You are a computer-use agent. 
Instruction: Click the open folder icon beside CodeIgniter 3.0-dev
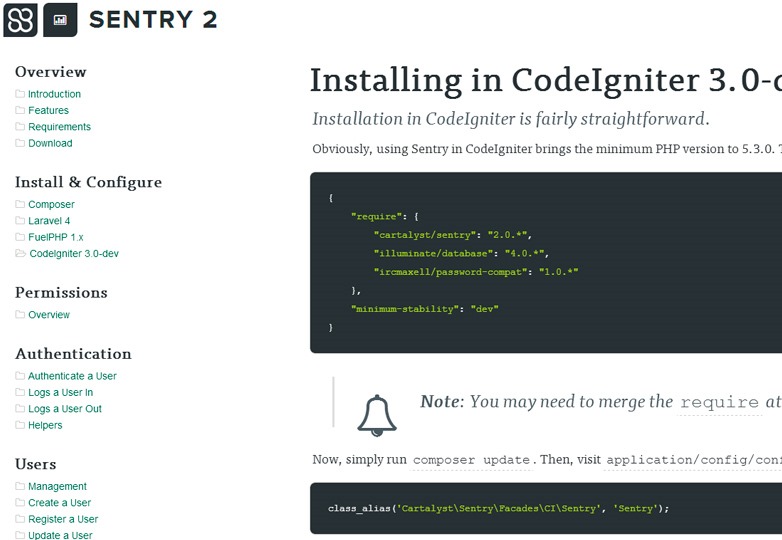tap(21, 254)
